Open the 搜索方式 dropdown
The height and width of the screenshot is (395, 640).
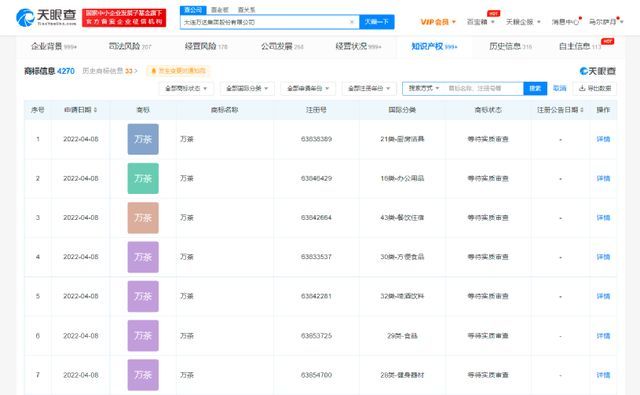click(424, 88)
